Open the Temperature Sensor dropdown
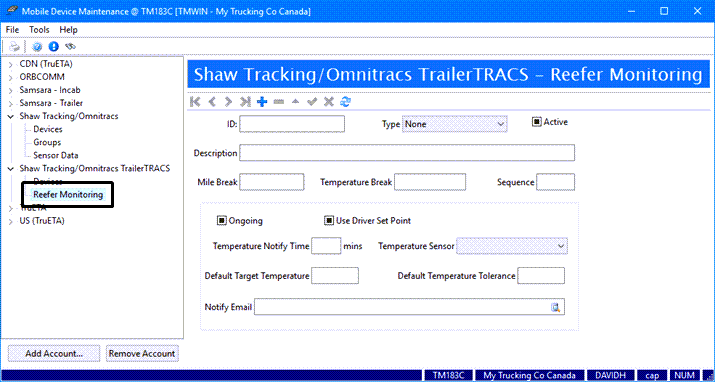The height and width of the screenshot is (382, 715). 512,246
